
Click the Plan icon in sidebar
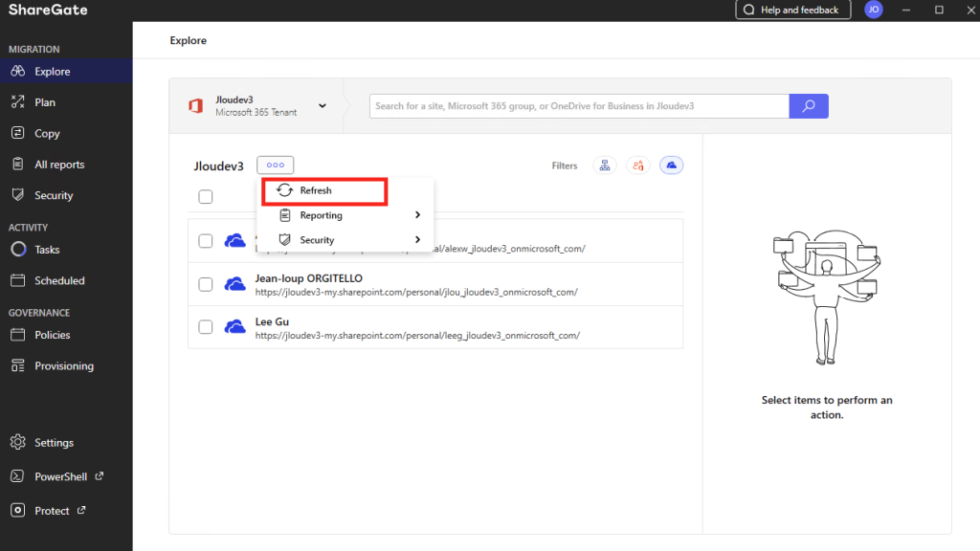[x=18, y=101]
